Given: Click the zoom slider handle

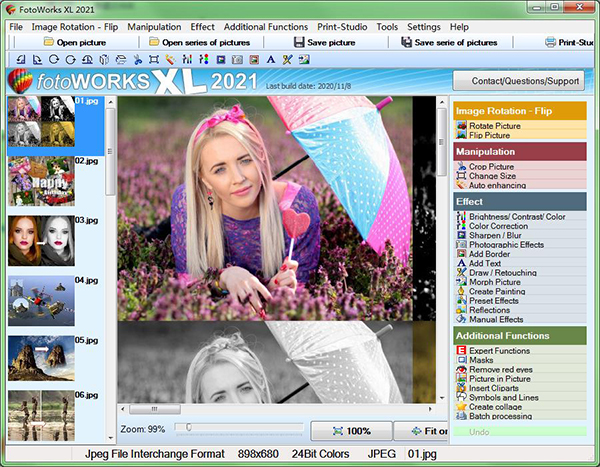Looking at the screenshot, I should point(189,427).
